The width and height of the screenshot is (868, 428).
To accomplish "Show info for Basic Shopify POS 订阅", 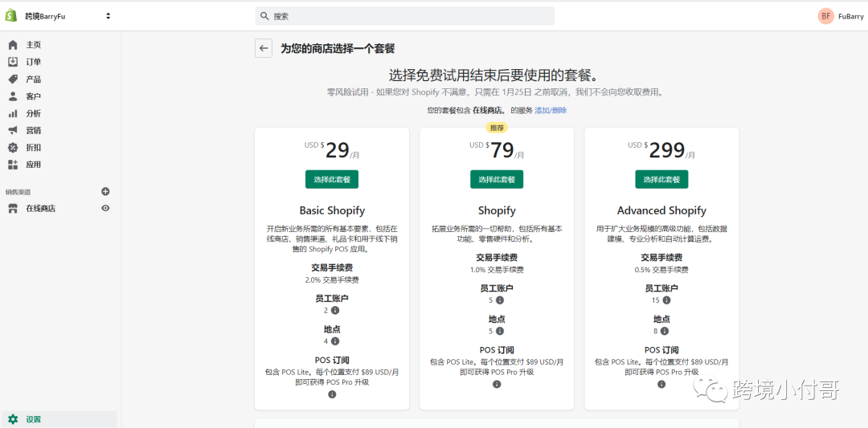I will (332, 394).
